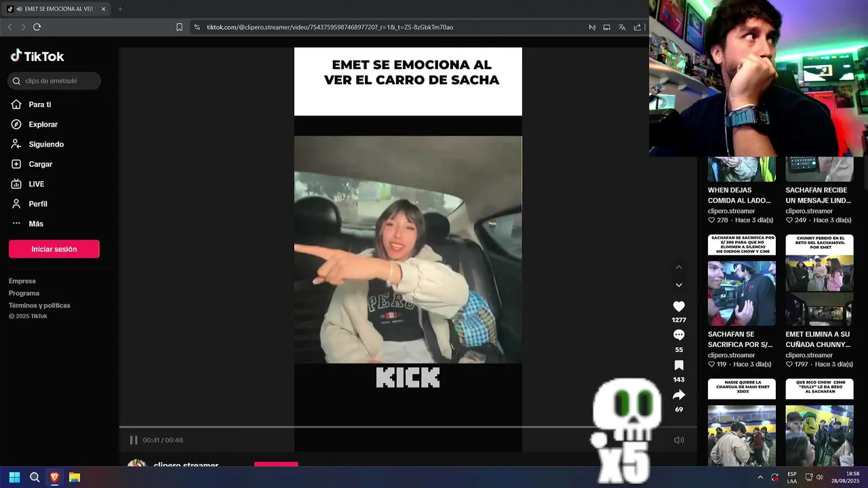This screenshot has height=488, width=868.
Task: Open Brave browser in taskbar
Action: pos(55,477)
